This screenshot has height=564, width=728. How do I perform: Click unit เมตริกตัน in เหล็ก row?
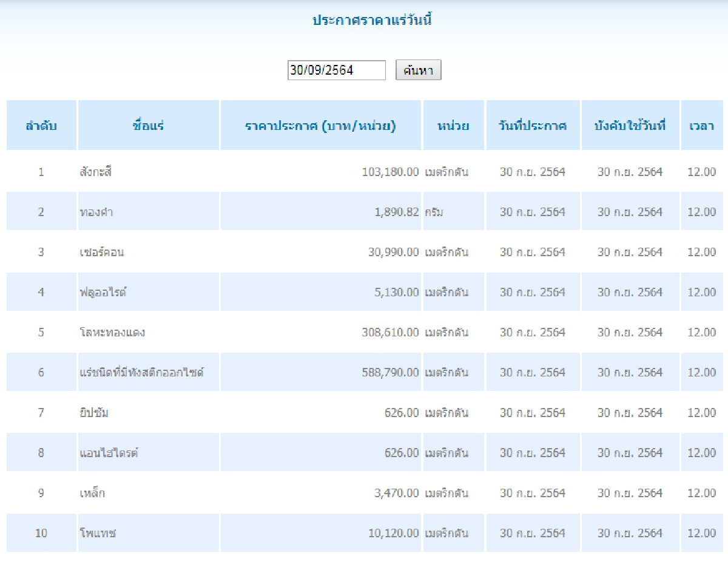click(447, 492)
